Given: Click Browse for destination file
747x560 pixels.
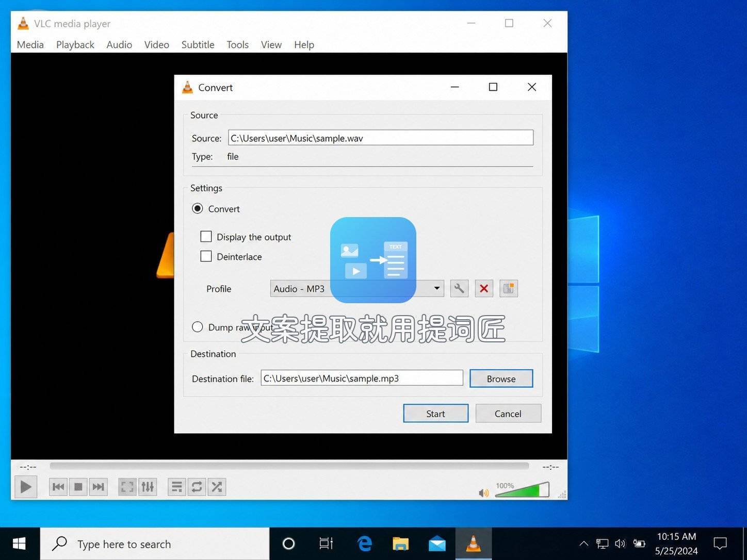Looking at the screenshot, I should click(x=501, y=378).
